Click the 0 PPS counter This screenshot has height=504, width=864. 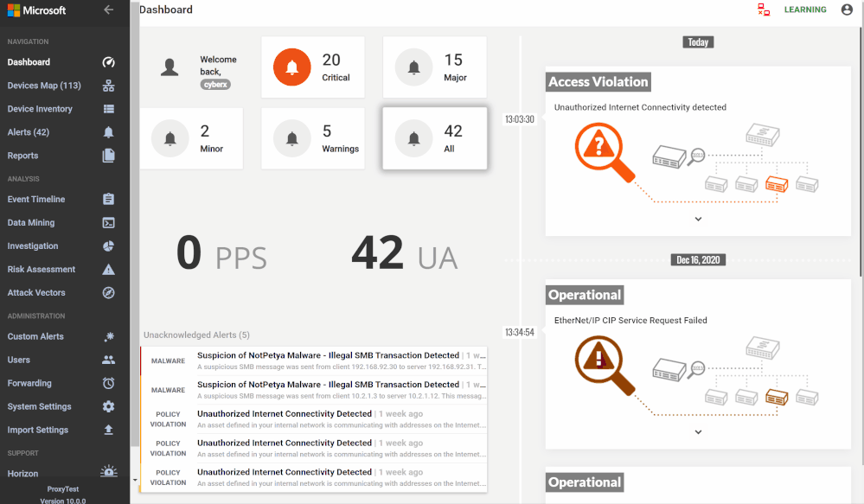point(221,252)
